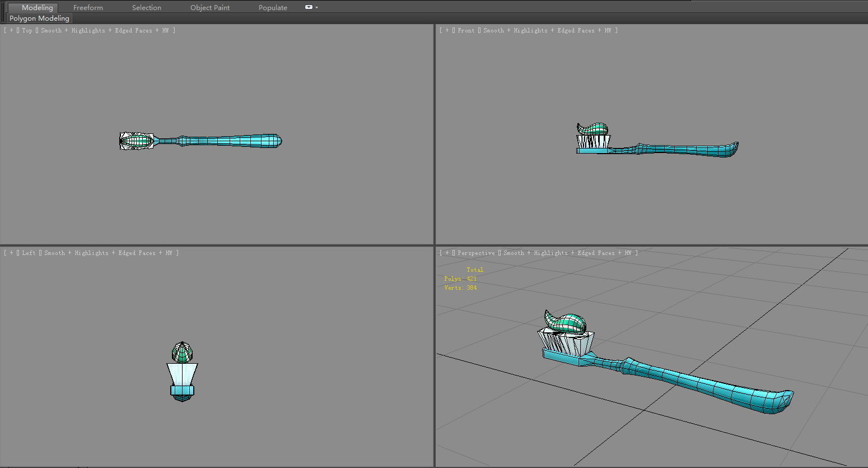Click the 'Left' viewport name label
Screen dimensions: 868x468
coord(29,253)
